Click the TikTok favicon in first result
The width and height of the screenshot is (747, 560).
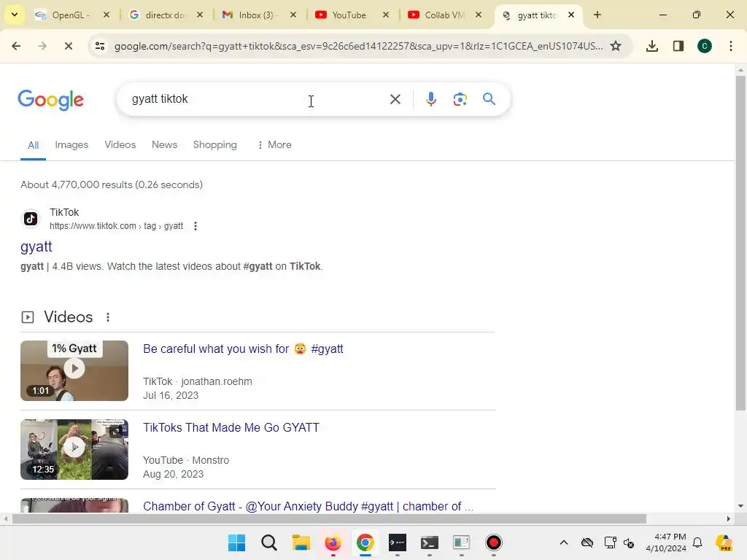[31, 219]
